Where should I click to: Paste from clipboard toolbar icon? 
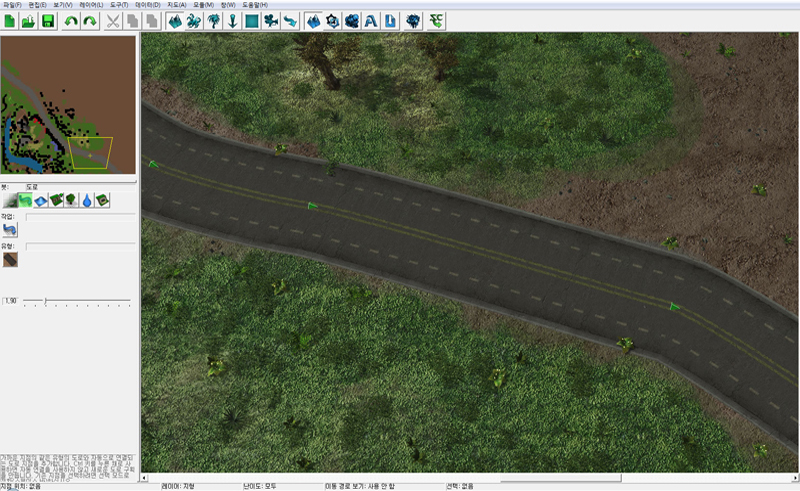point(152,21)
